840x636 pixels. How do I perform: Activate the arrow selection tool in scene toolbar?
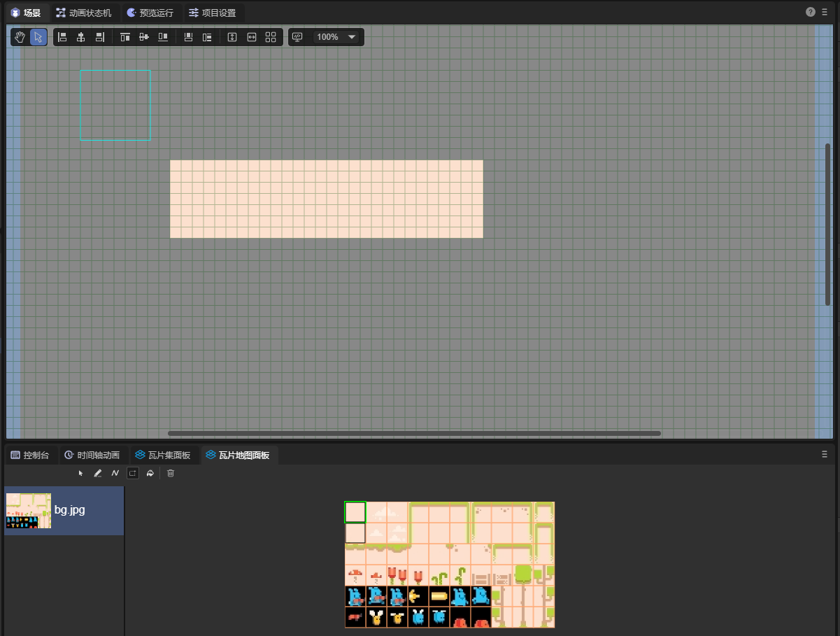(38, 37)
